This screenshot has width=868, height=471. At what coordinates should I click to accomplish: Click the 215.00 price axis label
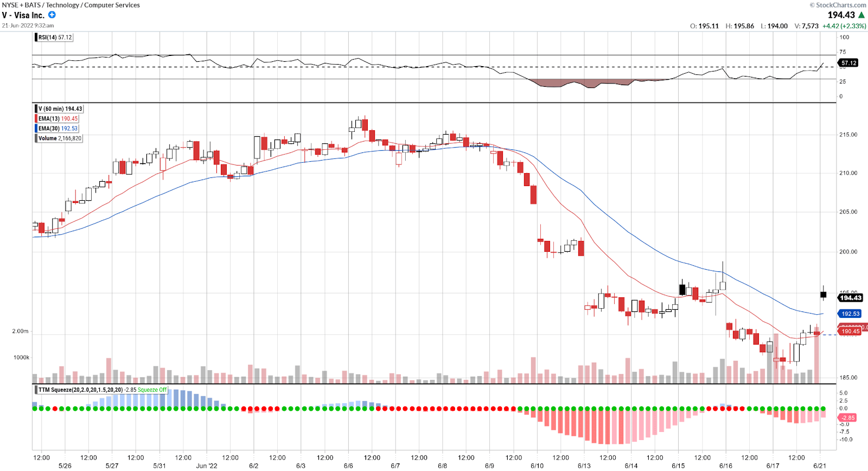coord(848,135)
